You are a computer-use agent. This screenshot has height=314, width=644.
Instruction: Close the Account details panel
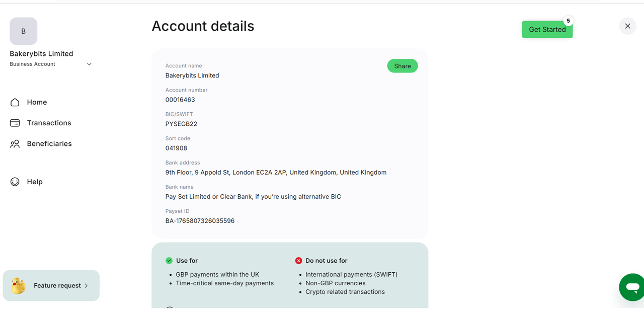(627, 26)
